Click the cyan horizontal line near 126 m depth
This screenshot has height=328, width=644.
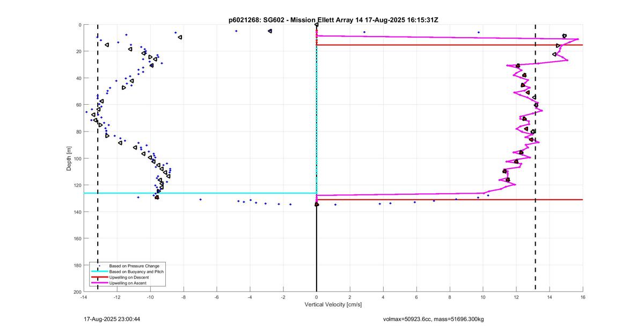(200, 193)
